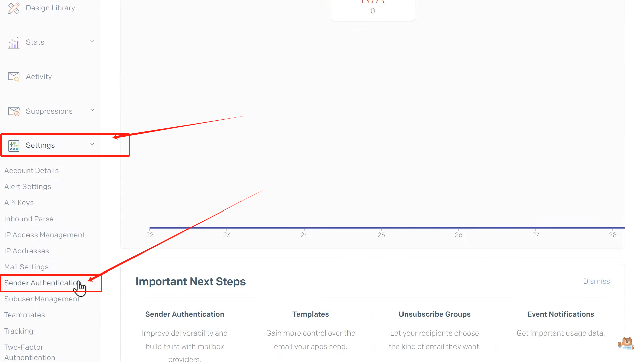Image resolution: width=644 pixels, height=362 pixels.
Task: Dismiss the Important Next Steps panel
Action: coord(596,281)
